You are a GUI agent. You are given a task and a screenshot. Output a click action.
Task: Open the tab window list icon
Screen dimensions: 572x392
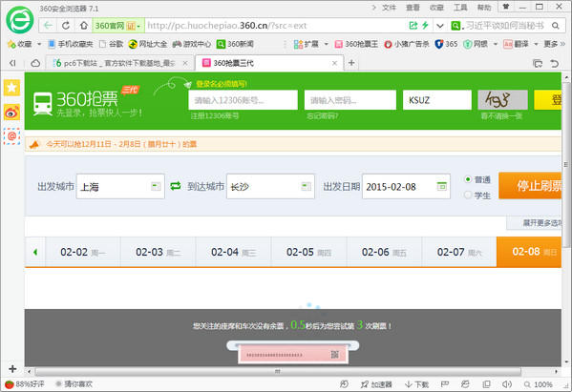point(538,63)
